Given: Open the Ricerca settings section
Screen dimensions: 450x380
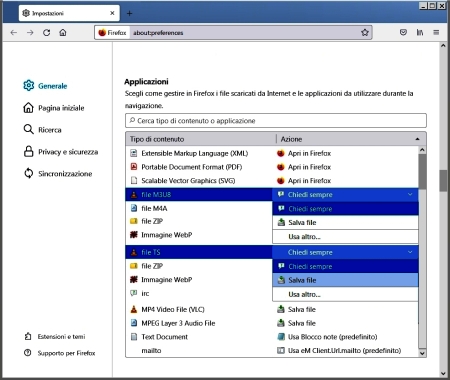Looking at the screenshot, I should click(42, 130).
